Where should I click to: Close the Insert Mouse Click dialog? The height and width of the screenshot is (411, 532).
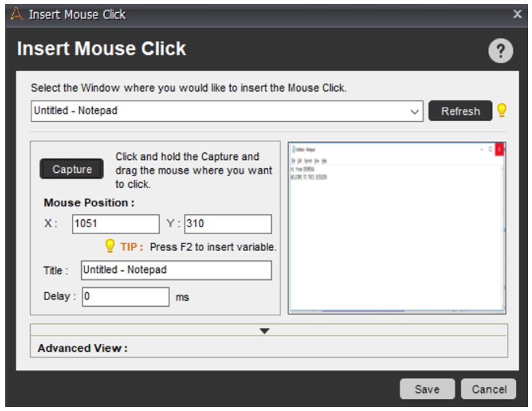[517, 14]
